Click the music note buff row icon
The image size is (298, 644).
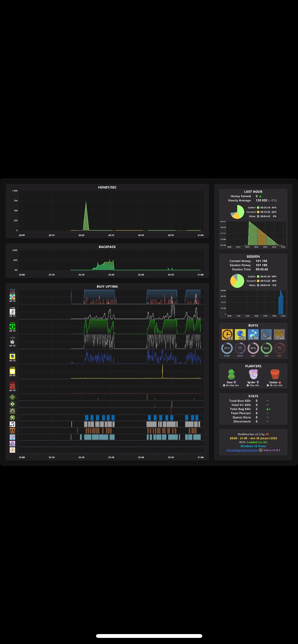[12, 424]
